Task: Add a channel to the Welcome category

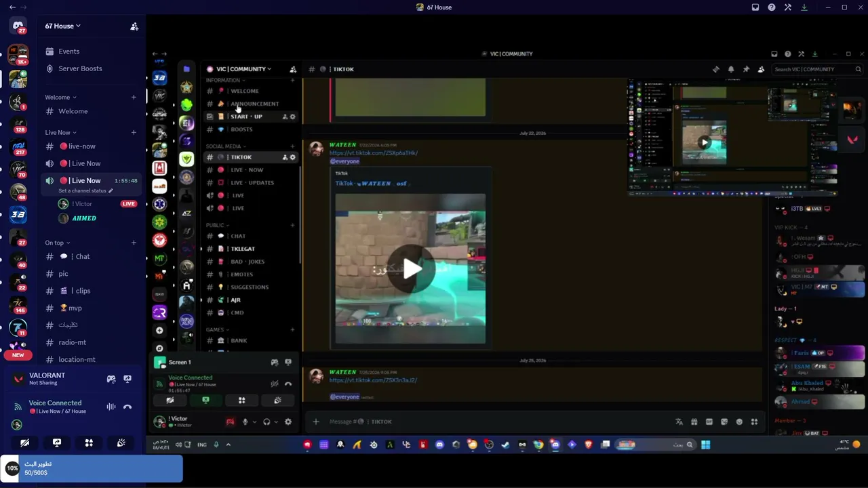Action: [134, 98]
